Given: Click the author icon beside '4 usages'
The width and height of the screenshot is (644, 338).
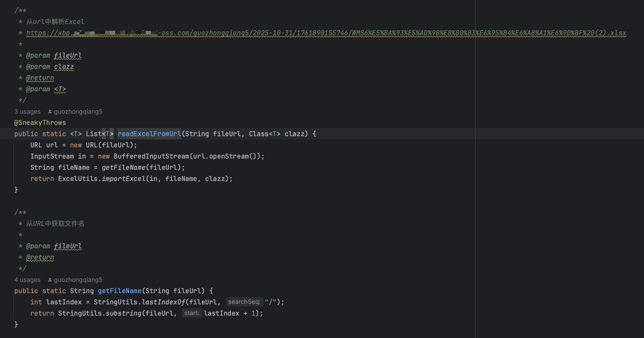Looking at the screenshot, I should coord(50,280).
